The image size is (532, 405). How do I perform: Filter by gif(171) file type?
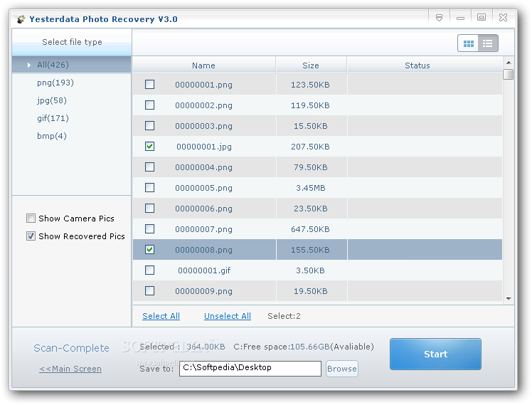click(x=53, y=118)
